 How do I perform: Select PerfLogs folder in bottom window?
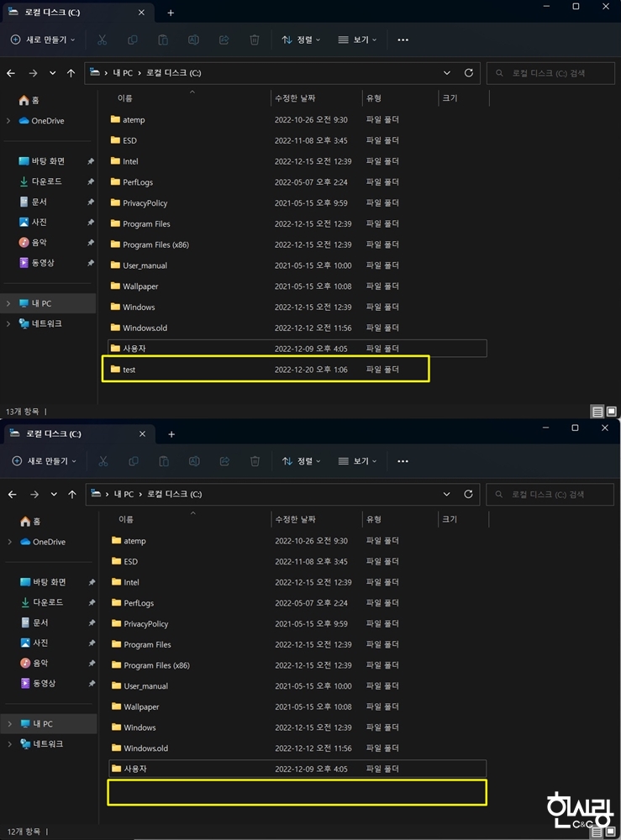pyautogui.click(x=297, y=603)
